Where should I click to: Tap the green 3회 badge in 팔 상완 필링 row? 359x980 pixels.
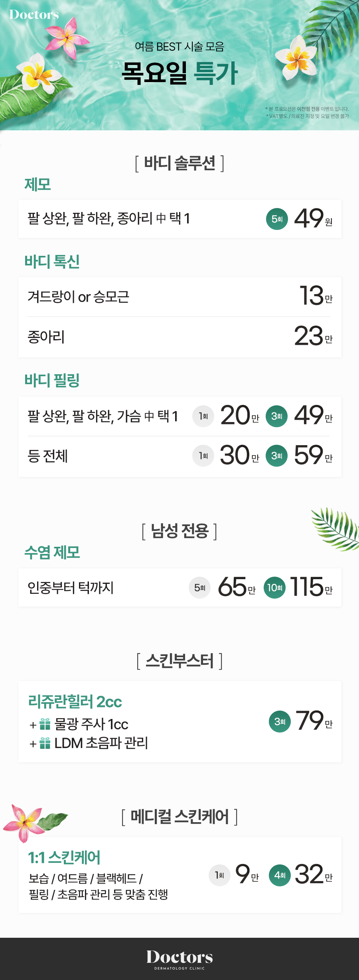[x=276, y=416]
